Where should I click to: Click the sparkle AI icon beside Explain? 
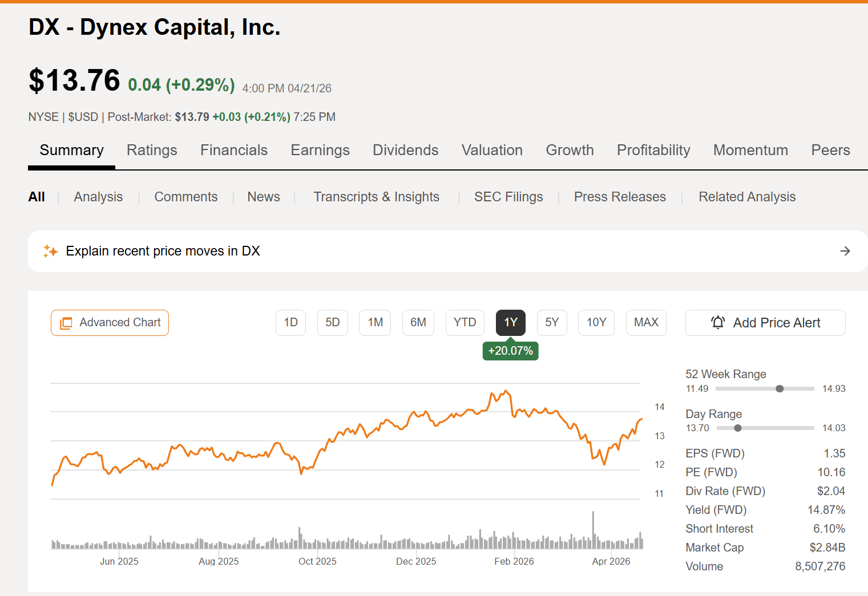(50, 251)
